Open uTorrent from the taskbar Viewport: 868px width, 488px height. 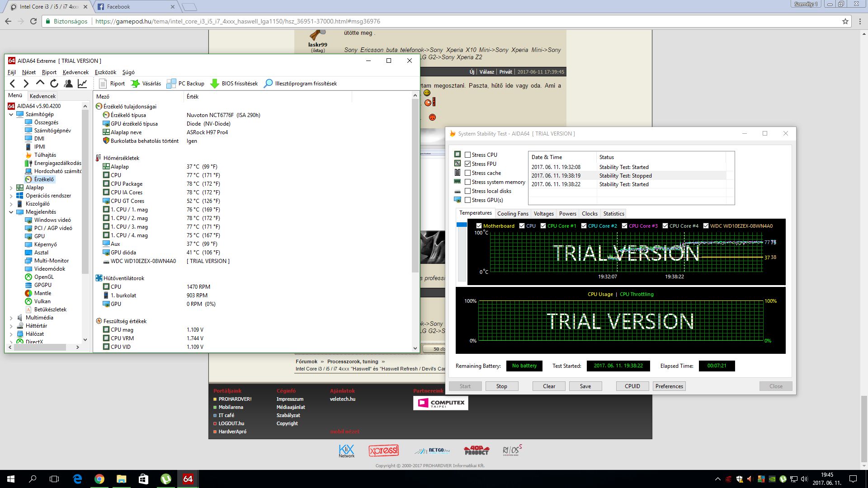[166, 479]
